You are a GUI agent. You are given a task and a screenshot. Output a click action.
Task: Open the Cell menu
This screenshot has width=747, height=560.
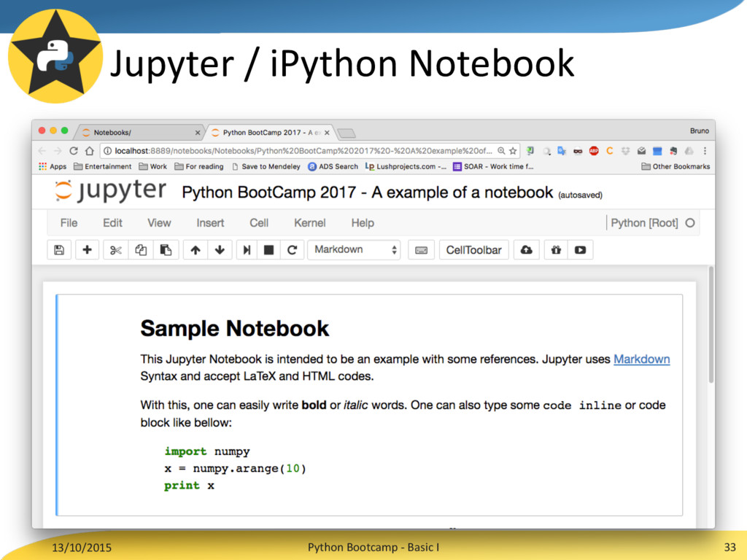[259, 223]
